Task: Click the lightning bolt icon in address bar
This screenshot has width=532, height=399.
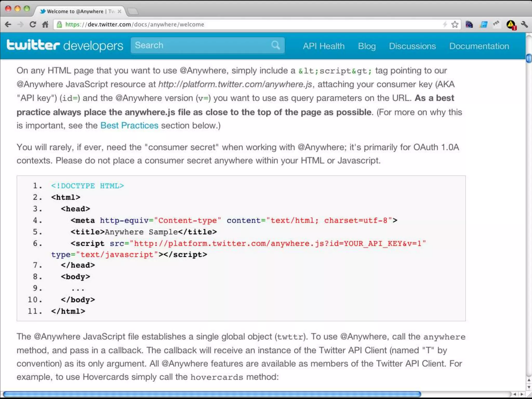Action: click(445, 24)
